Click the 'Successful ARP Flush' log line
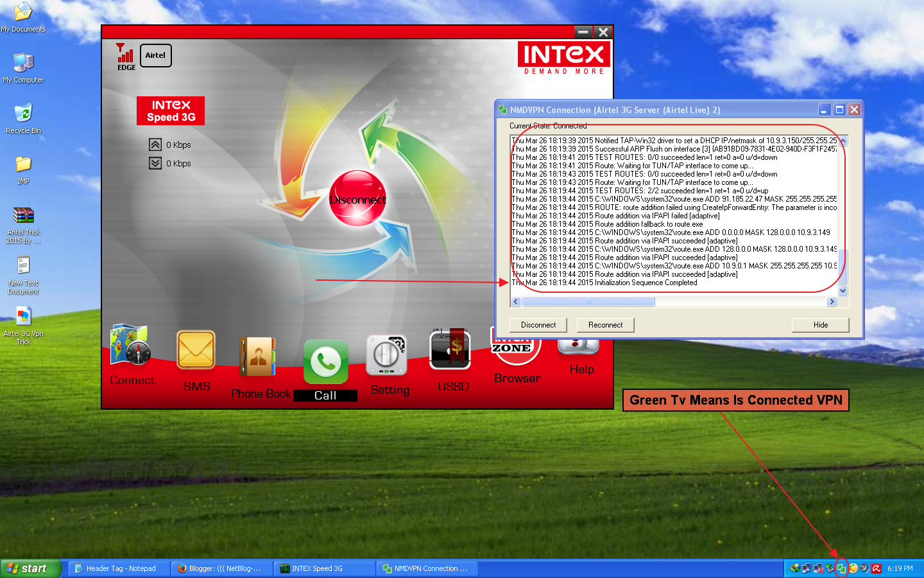Viewport: 924px width, 578px height. click(674, 149)
